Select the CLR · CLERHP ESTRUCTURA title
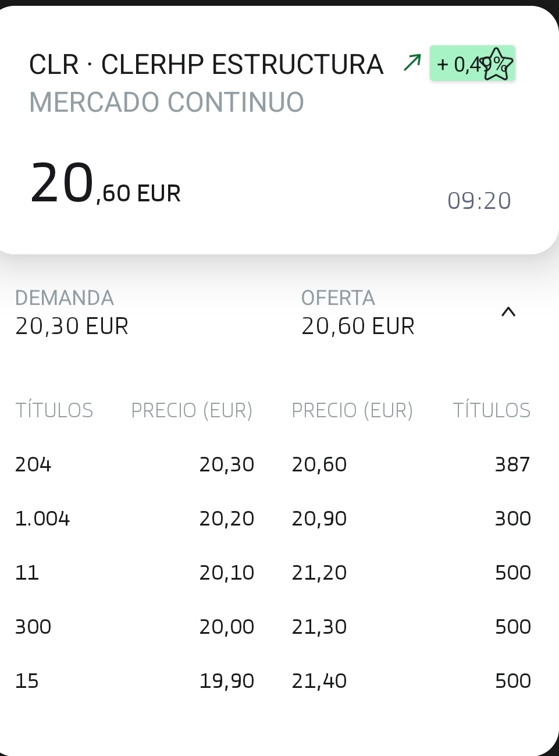 (206, 64)
